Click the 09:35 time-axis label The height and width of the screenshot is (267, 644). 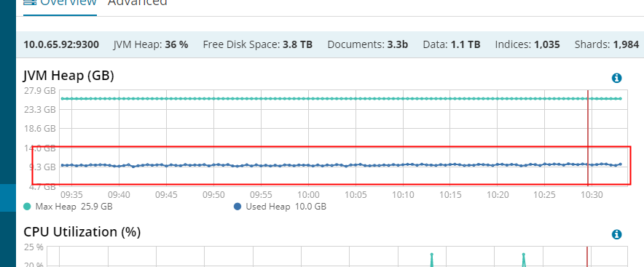[x=71, y=195]
